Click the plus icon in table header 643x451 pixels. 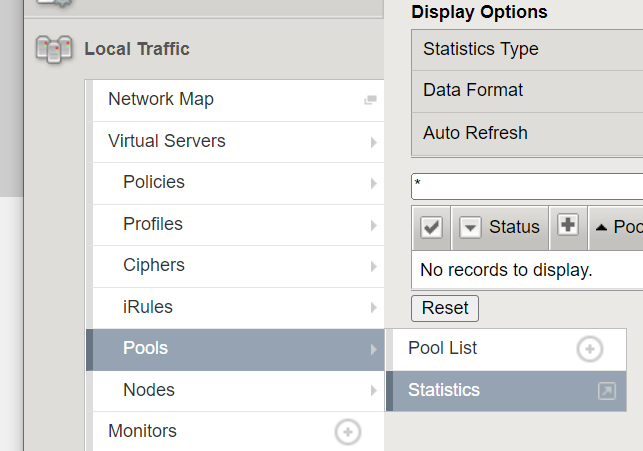(568, 226)
